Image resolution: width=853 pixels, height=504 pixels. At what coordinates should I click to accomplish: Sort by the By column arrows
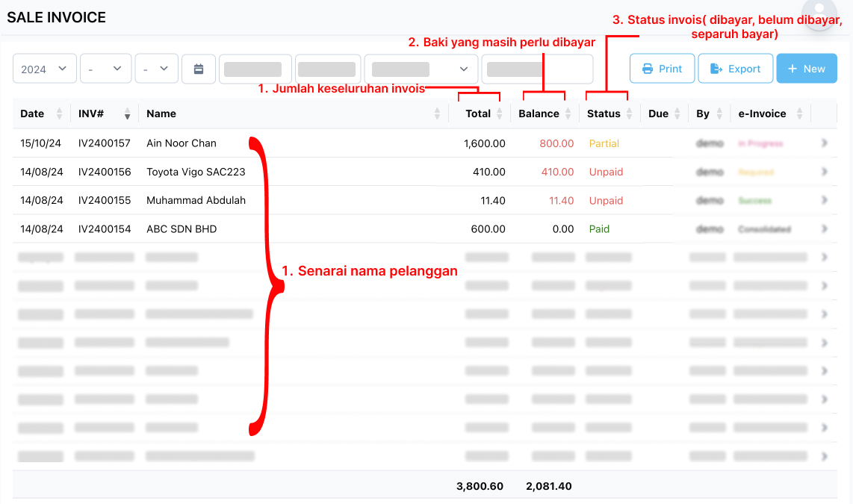(719, 113)
